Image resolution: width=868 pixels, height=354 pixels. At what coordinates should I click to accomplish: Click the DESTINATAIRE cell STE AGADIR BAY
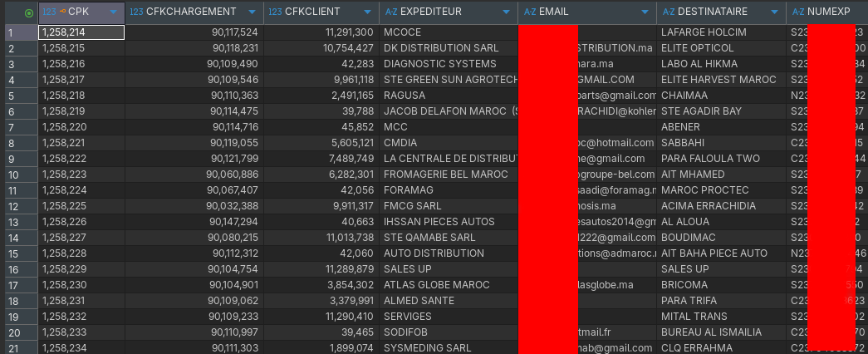click(x=721, y=111)
